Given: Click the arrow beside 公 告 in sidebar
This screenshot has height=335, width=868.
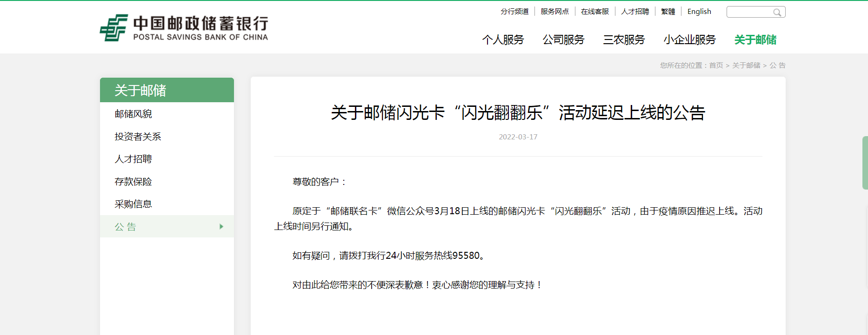Looking at the screenshot, I should (221, 227).
